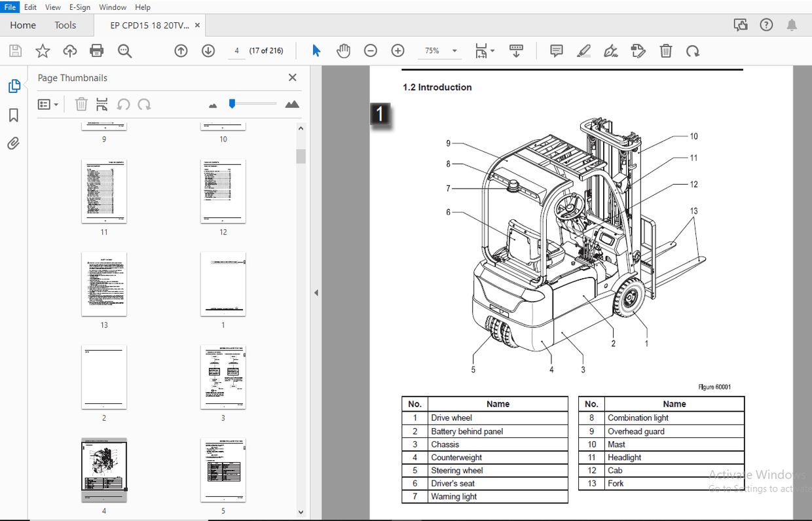Select page thumbnail labeled 12
The width and height of the screenshot is (812, 521).
coord(223,191)
